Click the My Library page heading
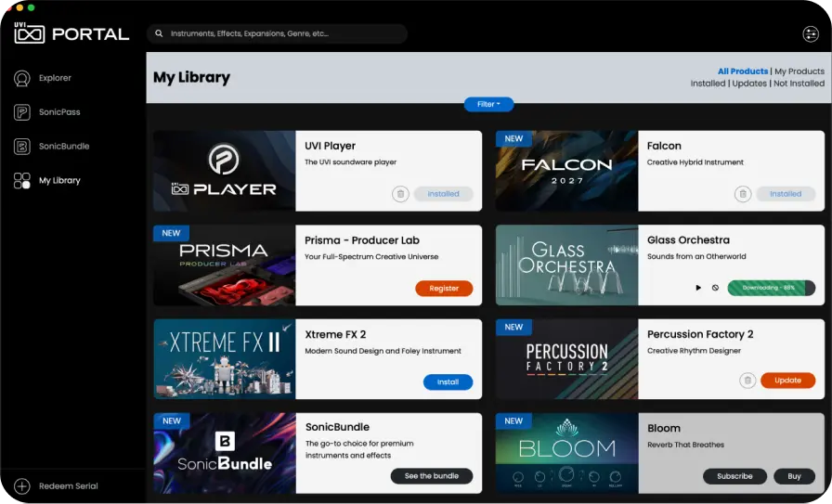832x504 pixels. [191, 77]
